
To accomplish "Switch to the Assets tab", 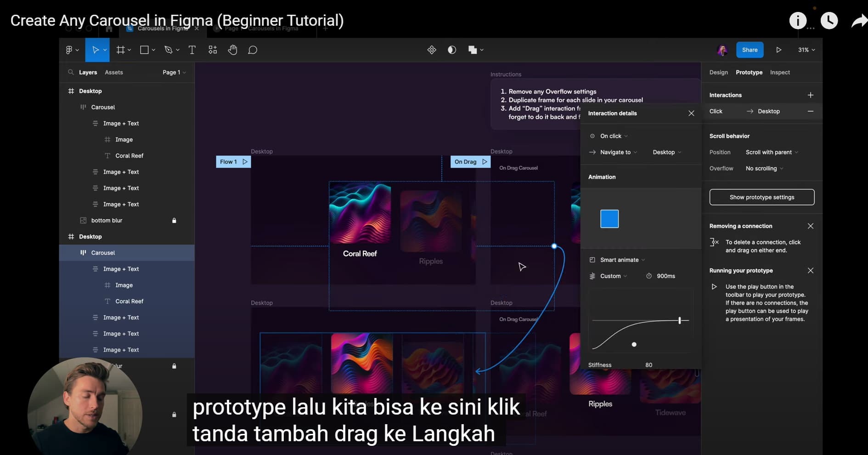I will [x=114, y=72].
